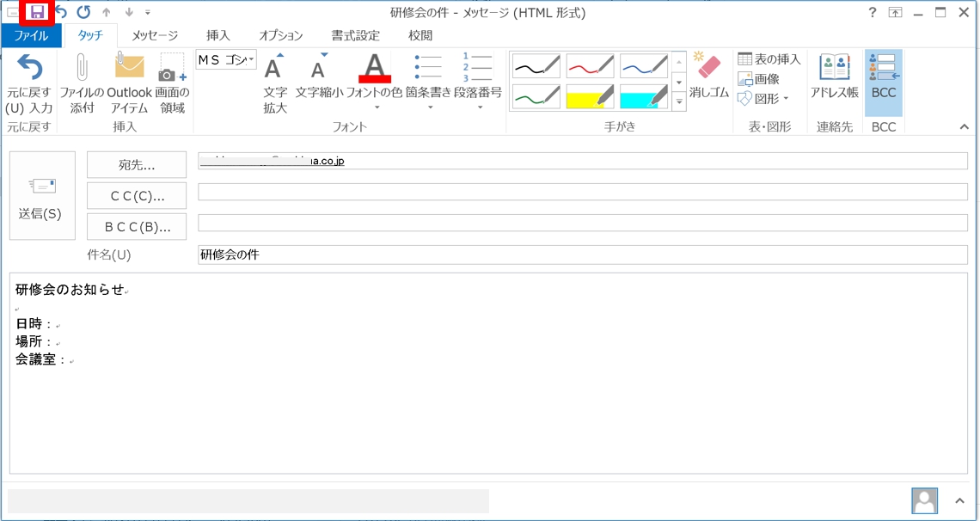Expand the フォントの色 dropdown arrow
This screenshot has height=521, width=980.
coord(376,108)
